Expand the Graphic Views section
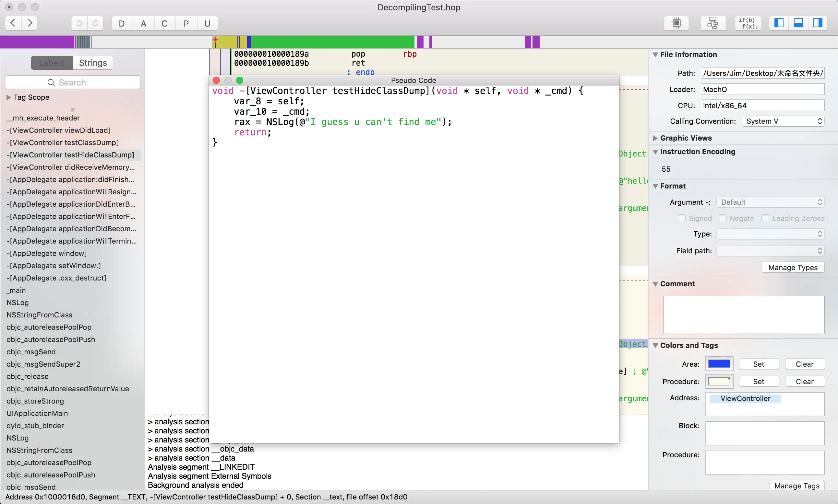Image resolution: width=838 pixels, height=504 pixels. [x=655, y=138]
